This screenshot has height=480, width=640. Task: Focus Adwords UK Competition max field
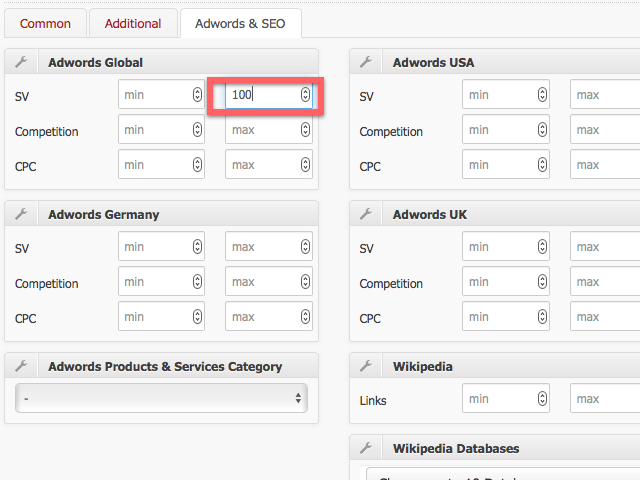pos(605,281)
